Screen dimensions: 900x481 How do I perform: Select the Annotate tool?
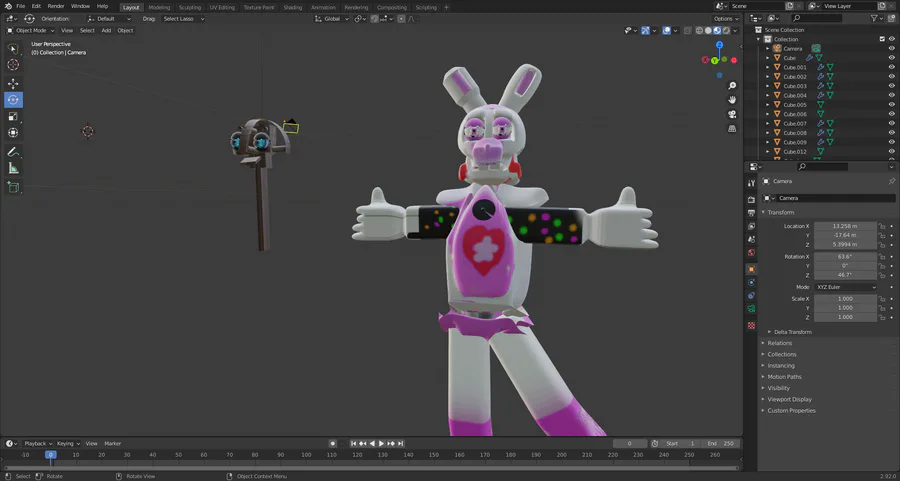pos(13,152)
